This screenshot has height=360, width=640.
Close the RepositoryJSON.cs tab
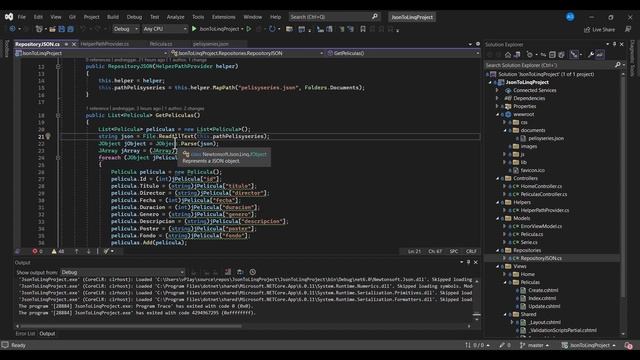[74, 44]
